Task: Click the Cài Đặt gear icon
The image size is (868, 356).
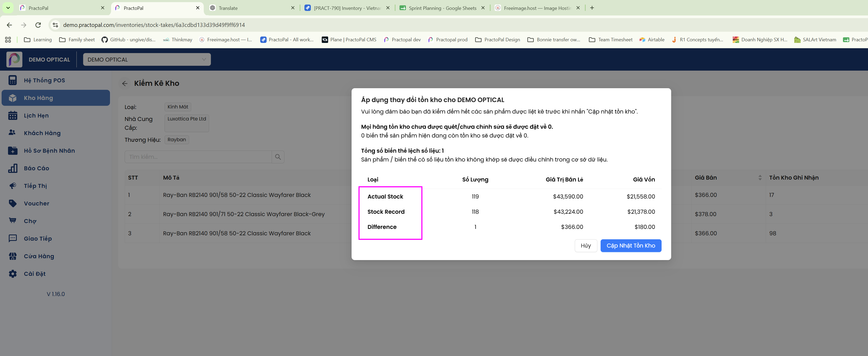Action: coord(13,274)
